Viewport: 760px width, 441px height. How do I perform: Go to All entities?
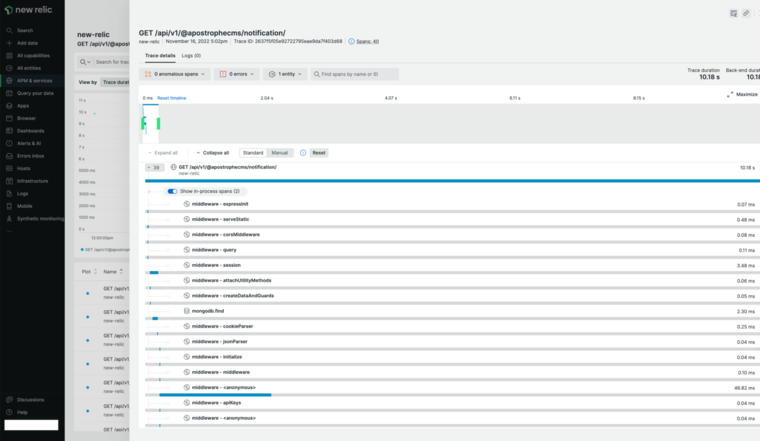(x=29, y=68)
